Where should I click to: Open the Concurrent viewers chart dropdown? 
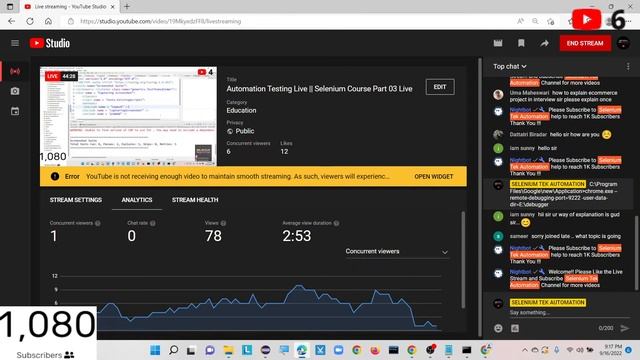click(397, 251)
